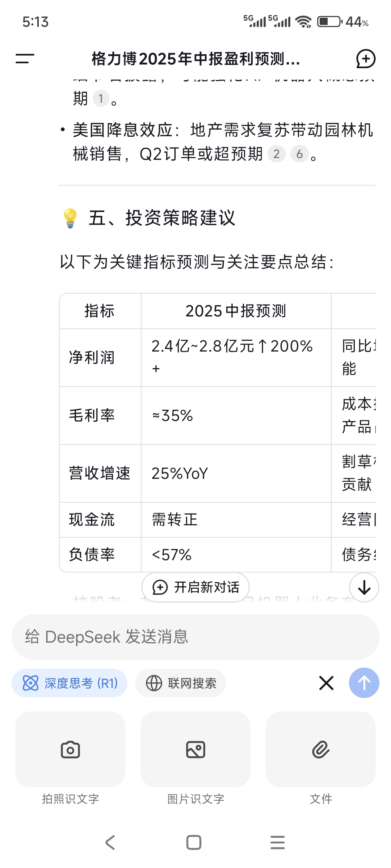Tap the Android back navigation button
This screenshot has height=868, width=391.
(110, 842)
